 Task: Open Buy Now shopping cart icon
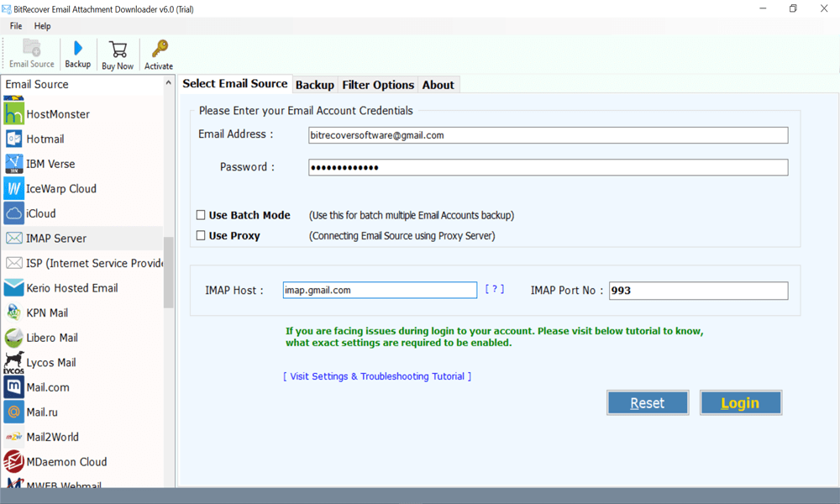coord(118,50)
